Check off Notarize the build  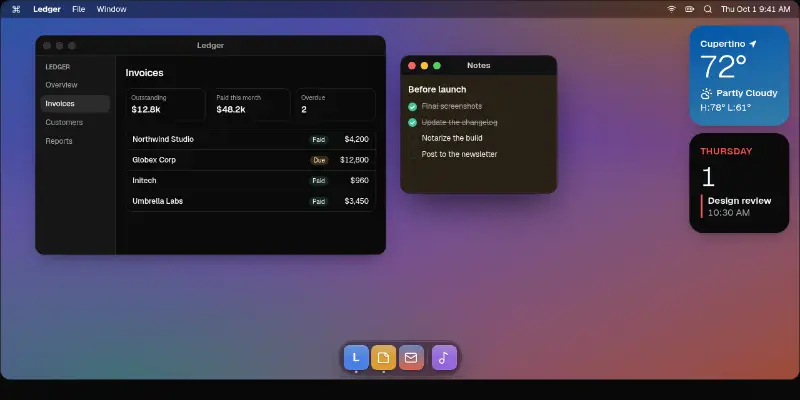[413, 138]
